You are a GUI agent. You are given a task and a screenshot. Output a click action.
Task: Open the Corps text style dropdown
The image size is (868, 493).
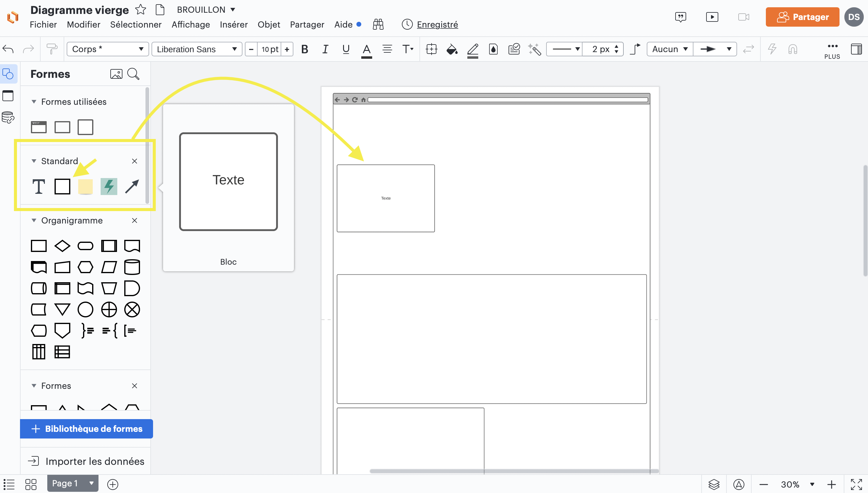(x=108, y=49)
